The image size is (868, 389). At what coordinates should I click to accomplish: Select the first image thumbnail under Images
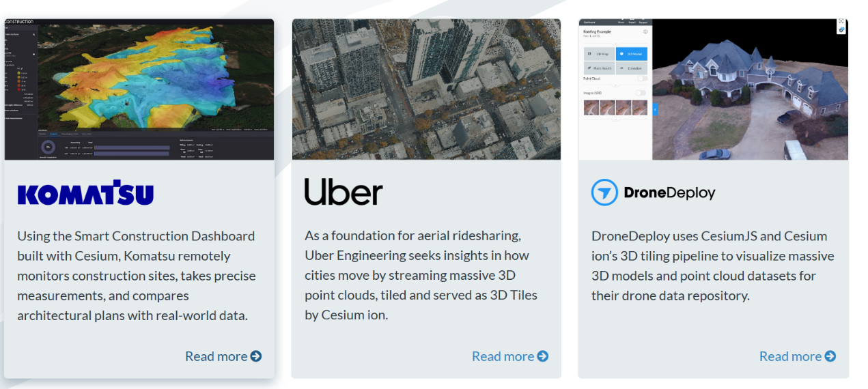591,108
